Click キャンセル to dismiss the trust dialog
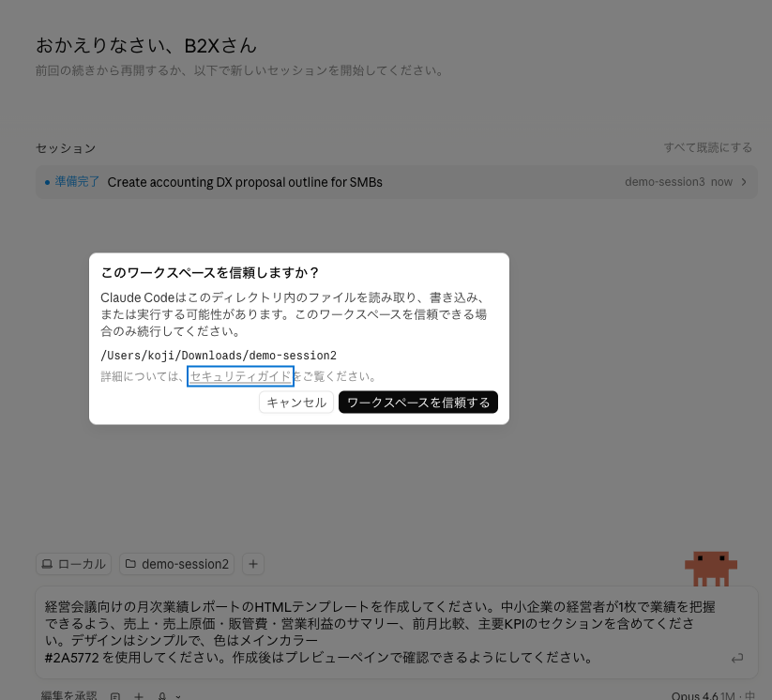The width and height of the screenshot is (772, 700). [295, 402]
